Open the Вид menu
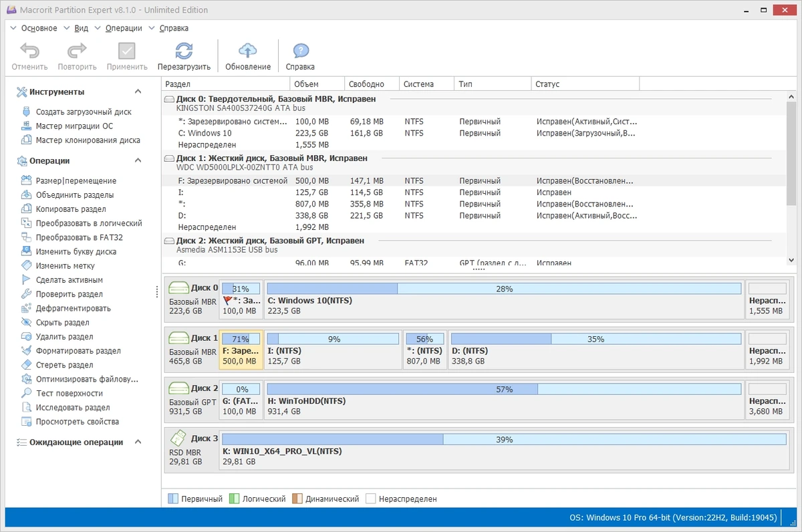The width and height of the screenshot is (802, 532). (x=81, y=28)
